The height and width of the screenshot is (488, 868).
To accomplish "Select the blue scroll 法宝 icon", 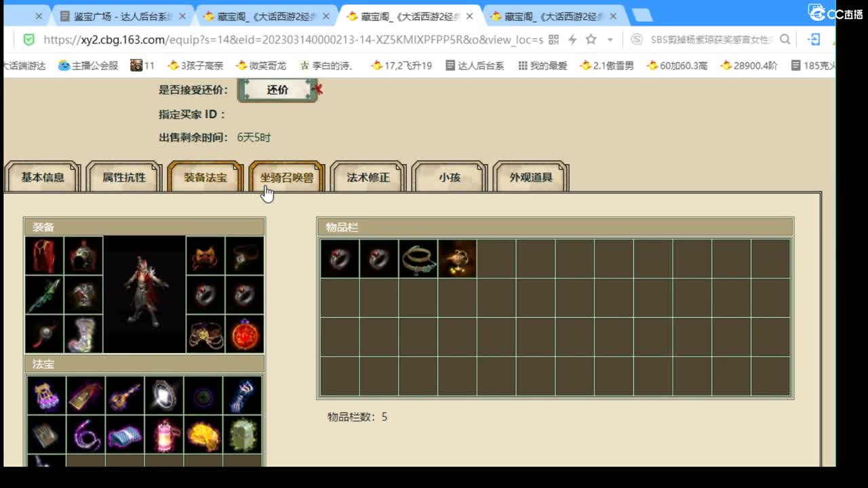I will (125, 434).
